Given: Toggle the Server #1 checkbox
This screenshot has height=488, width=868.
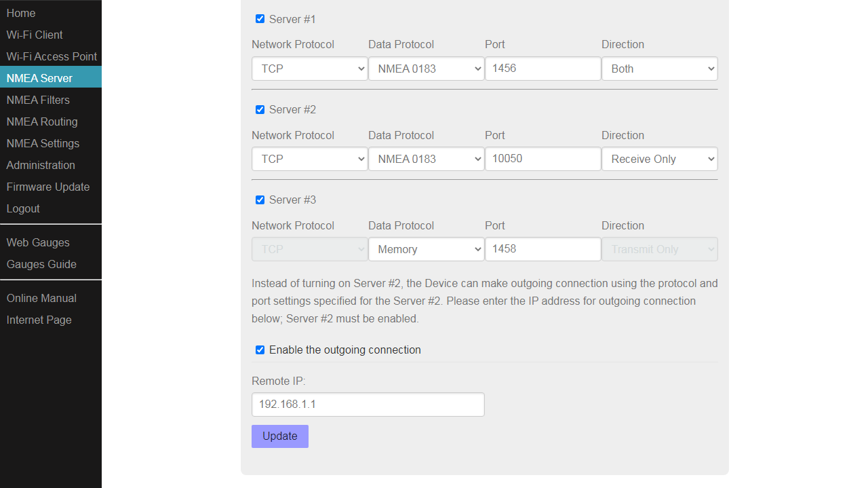Looking at the screenshot, I should click(260, 19).
